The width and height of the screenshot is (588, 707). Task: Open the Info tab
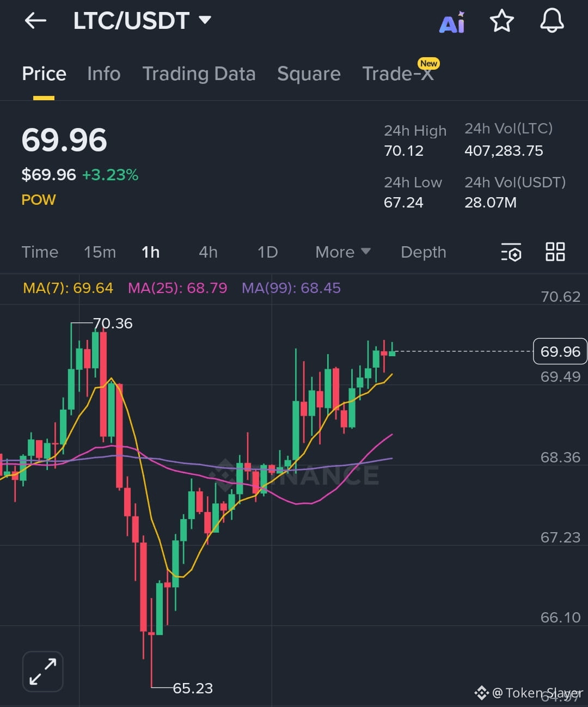103,74
